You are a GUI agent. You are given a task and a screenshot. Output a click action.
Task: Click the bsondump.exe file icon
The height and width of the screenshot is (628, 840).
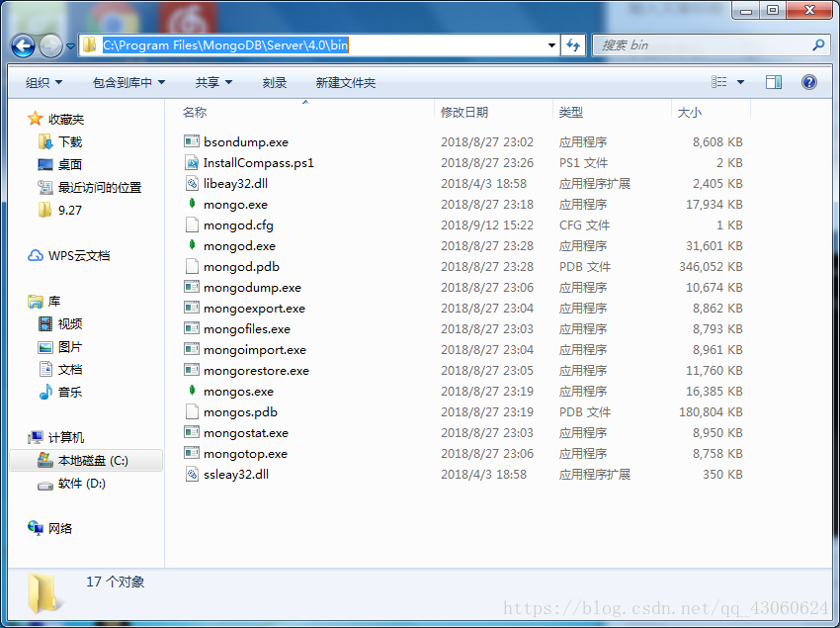[192, 141]
